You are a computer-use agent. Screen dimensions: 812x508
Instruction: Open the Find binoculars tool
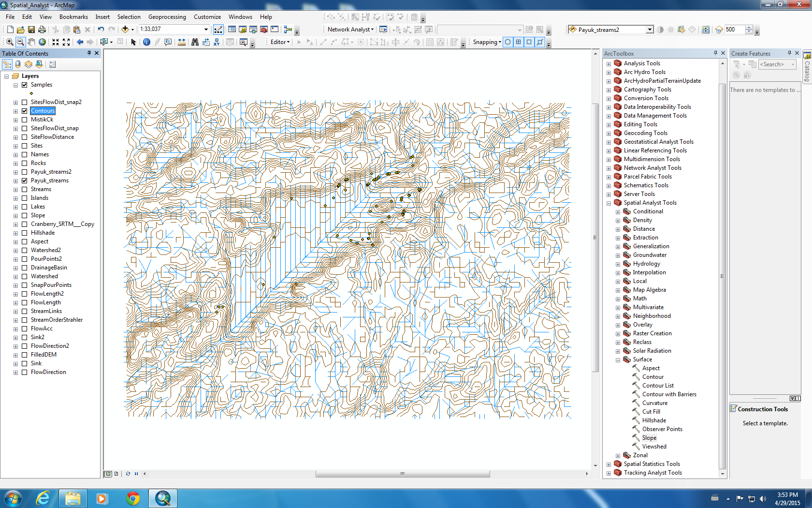click(x=195, y=42)
